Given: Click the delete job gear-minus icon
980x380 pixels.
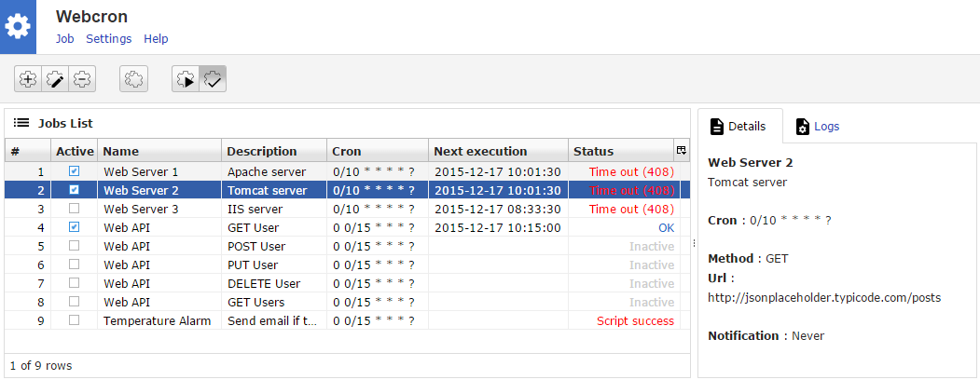Looking at the screenshot, I should (82, 80).
